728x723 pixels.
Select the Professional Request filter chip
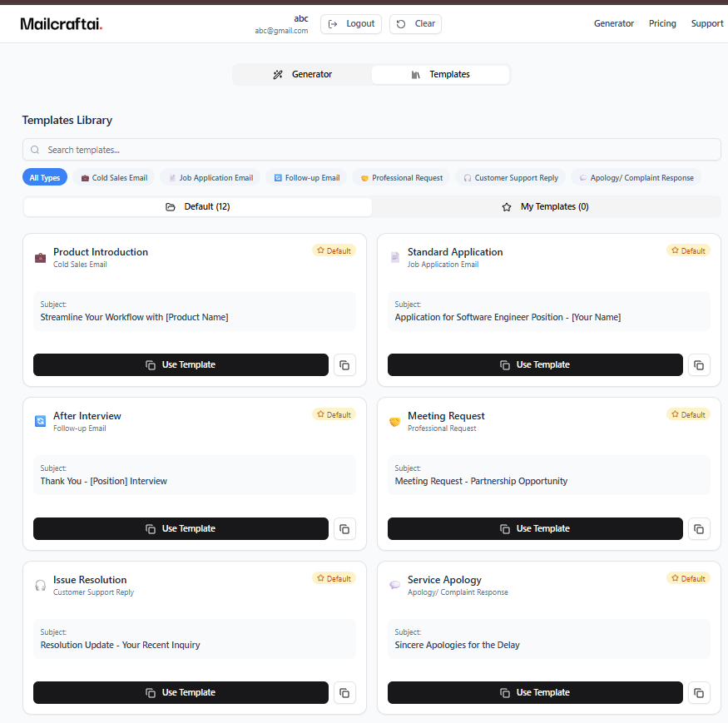pos(400,177)
